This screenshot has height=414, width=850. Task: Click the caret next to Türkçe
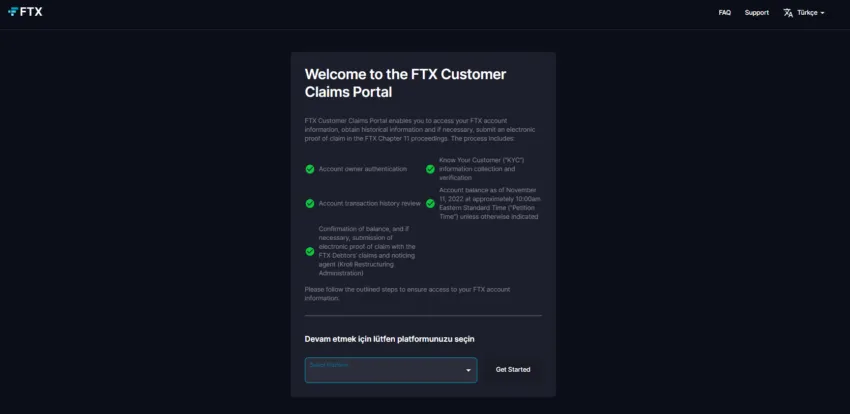pos(822,13)
